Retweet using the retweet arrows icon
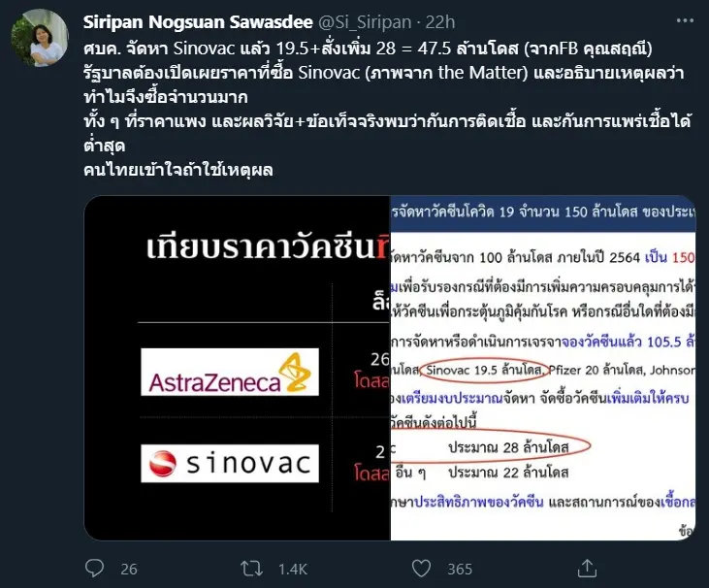 coord(251,569)
